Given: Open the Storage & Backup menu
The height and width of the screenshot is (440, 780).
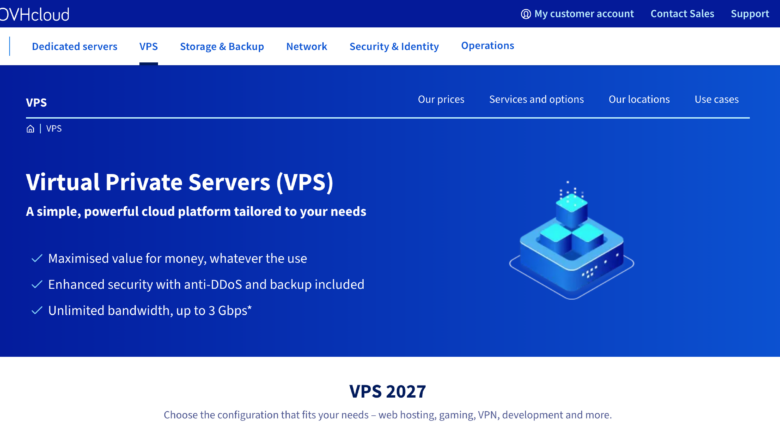Looking at the screenshot, I should coord(222,46).
